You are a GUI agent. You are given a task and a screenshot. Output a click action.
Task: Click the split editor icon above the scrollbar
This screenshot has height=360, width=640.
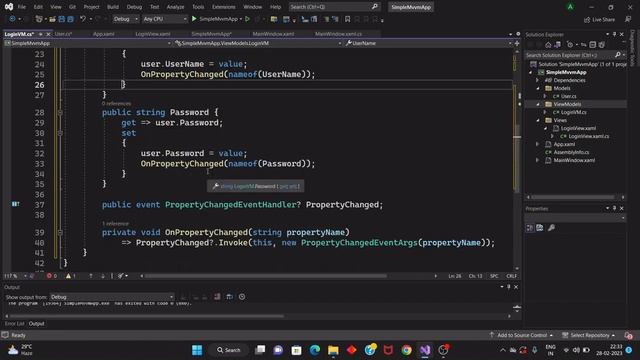tap(517, 43)
